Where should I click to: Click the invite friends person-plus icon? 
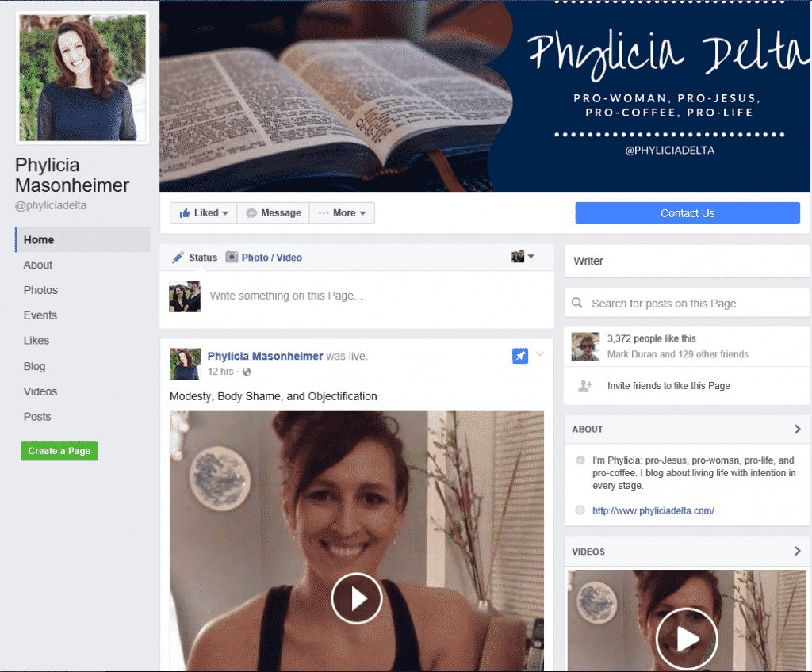(x=585, y=386)
